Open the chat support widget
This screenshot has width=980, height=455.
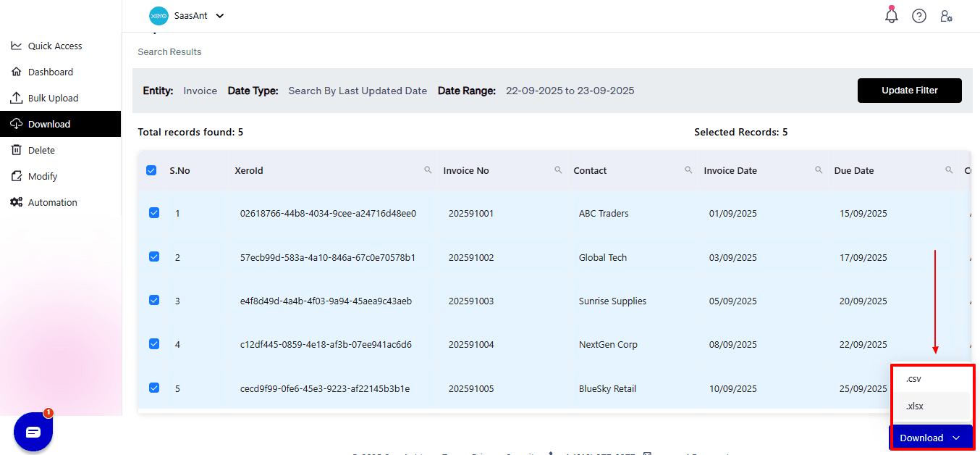[x=33, y=433]
